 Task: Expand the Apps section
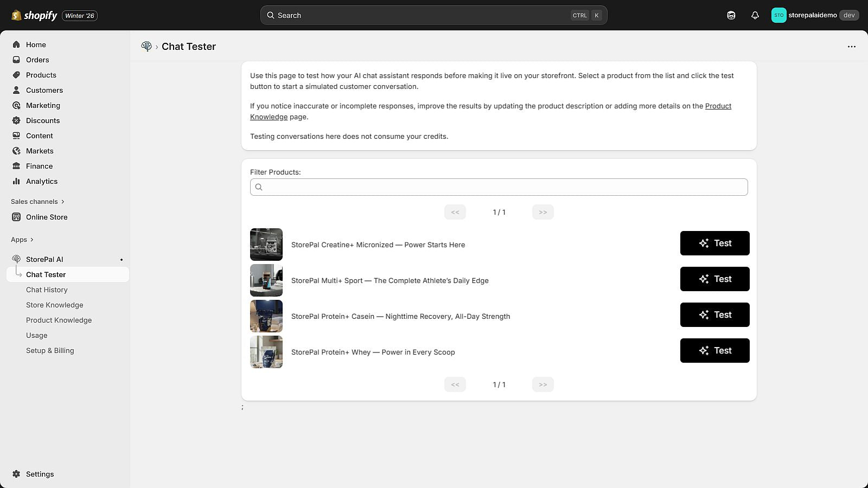point(22,240)
